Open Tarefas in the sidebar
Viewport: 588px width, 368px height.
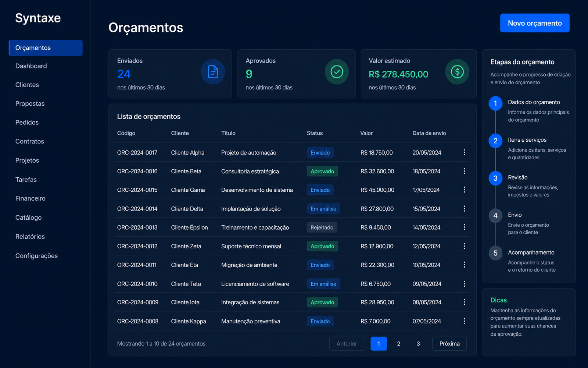[x=26, y=180]
